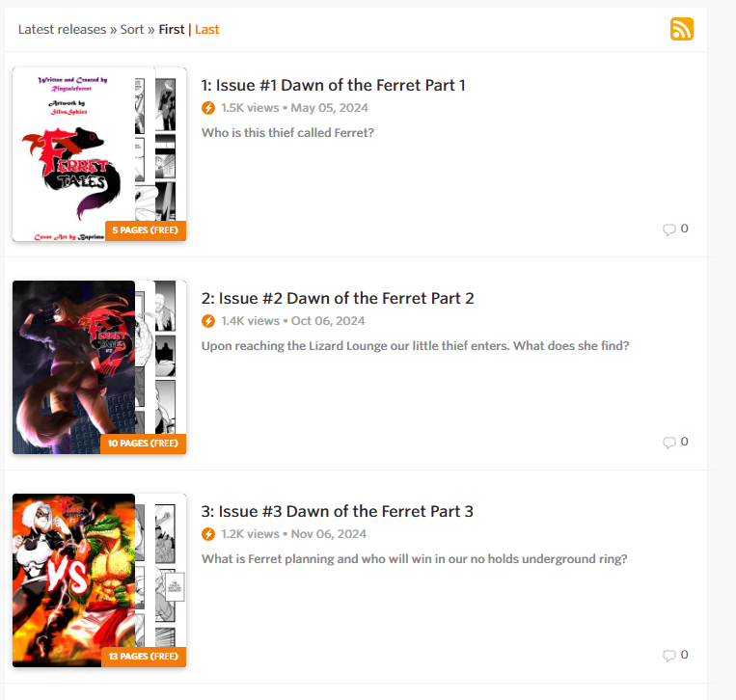Click the Latest releases heading text

63,30
